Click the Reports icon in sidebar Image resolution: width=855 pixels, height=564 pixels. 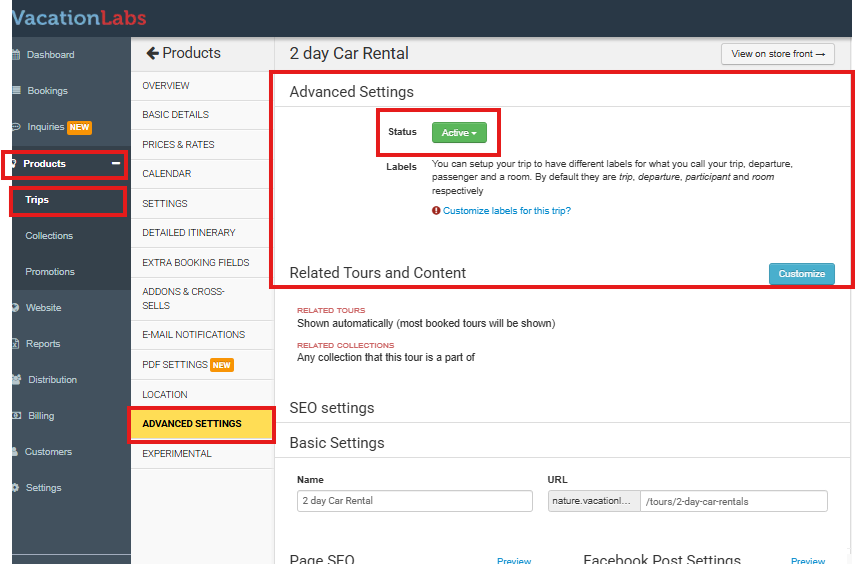pyautogui.click(x=15, y=344)
